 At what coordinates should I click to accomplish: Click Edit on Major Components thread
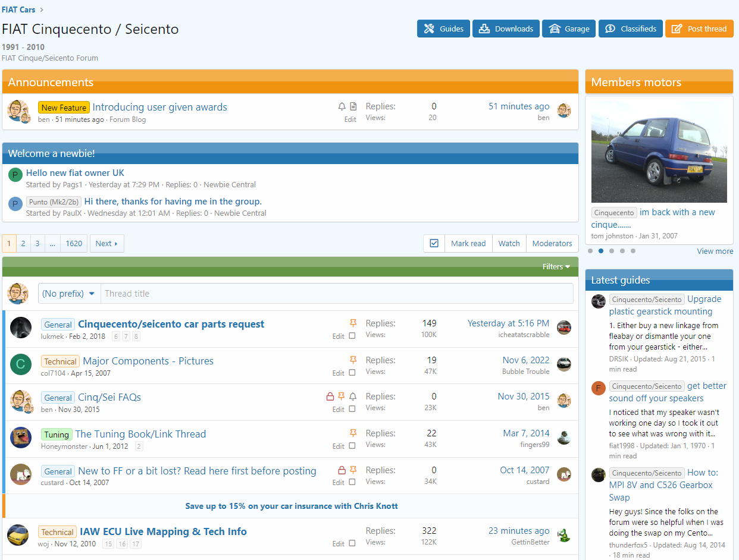coord(338,373)
